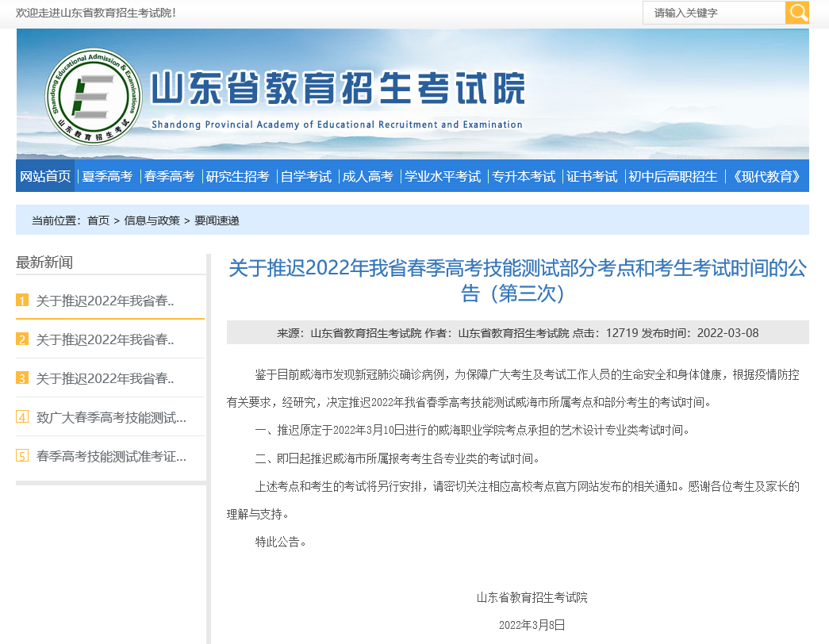
Task: Click the number 4 news badge
Action: click(22, 417)
